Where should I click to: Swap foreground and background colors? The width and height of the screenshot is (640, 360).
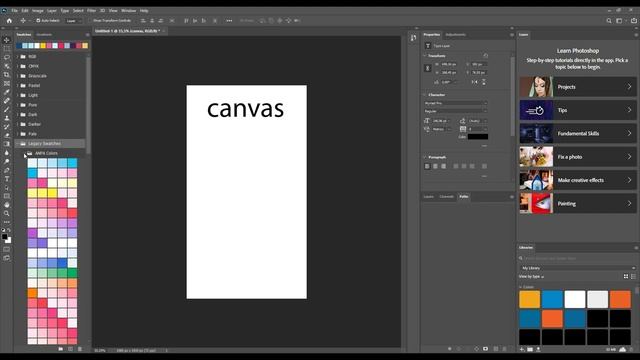(x=9, y=230)
